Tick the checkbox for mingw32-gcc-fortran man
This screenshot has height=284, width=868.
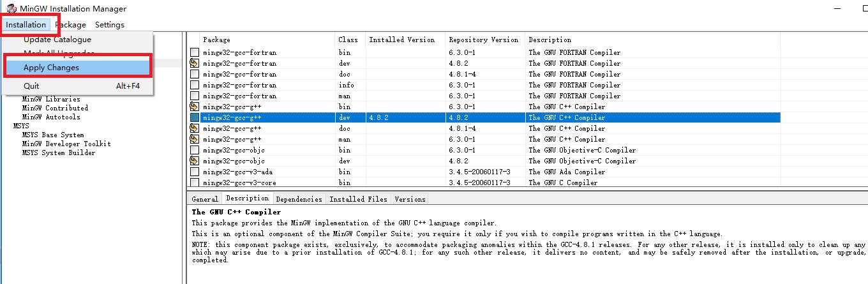(x=195, y=96)
